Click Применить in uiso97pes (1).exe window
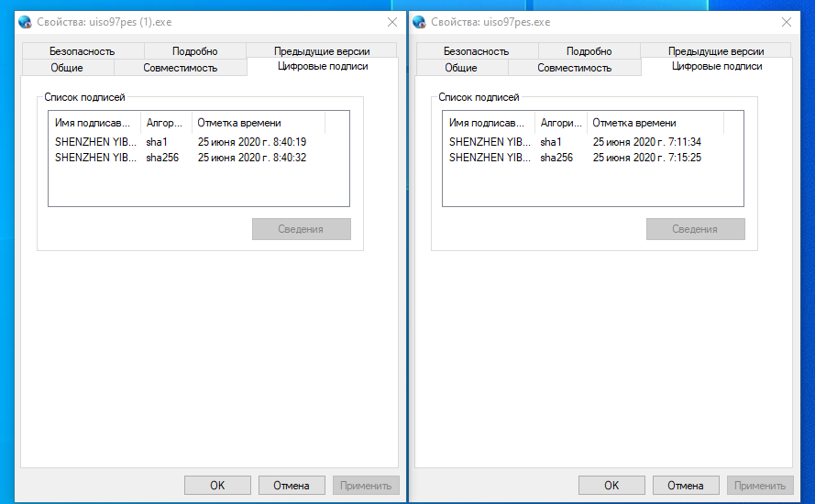 pyautogui.click(x=366, y=486)
